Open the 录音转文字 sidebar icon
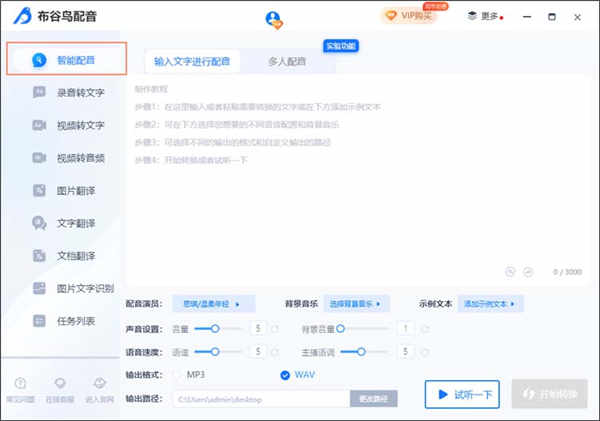 coord(39,92)
